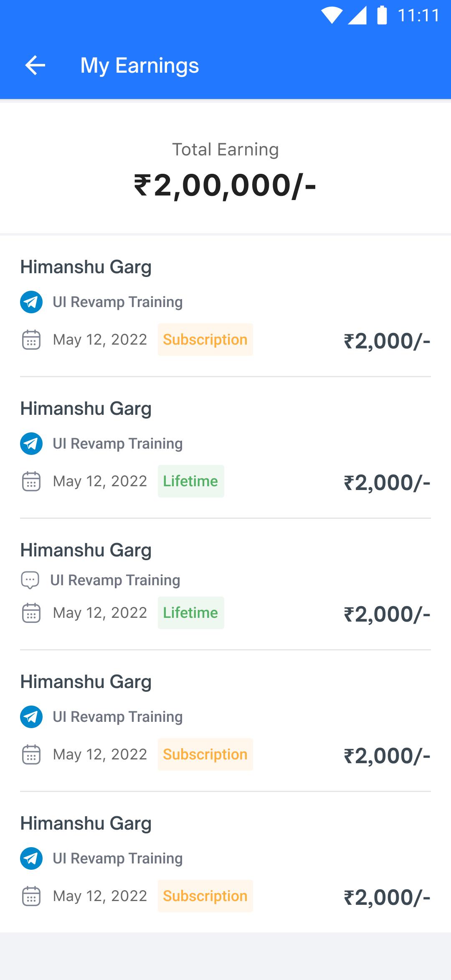Image resolution: width=451 pixels, height=980 pixels.
Task: Select the Lifetime tag in second entry
Action: [191, 481]
